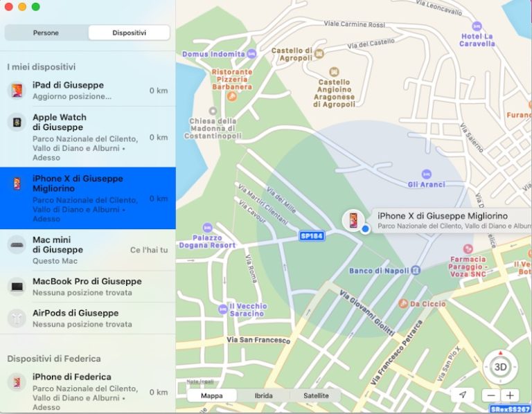Click the green zoom window button
The width and height of the screenshot is (532, 414).
point(35,7)
